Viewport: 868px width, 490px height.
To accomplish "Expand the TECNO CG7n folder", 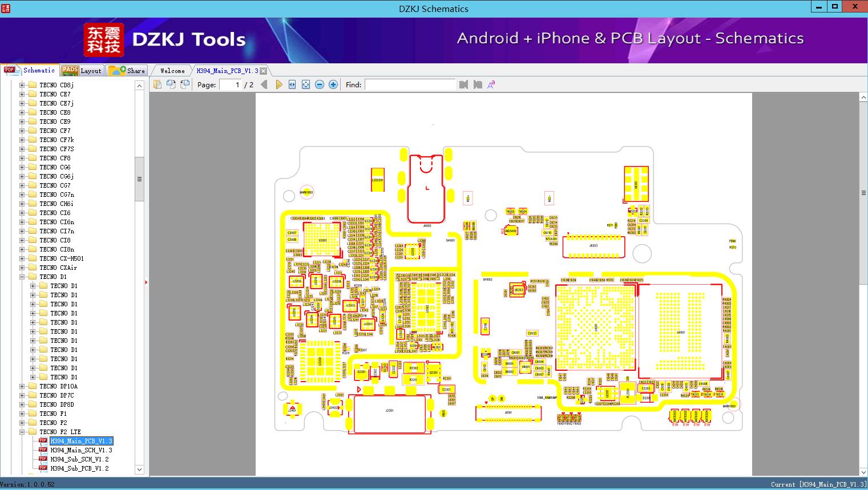I will [x=22, y=195].
